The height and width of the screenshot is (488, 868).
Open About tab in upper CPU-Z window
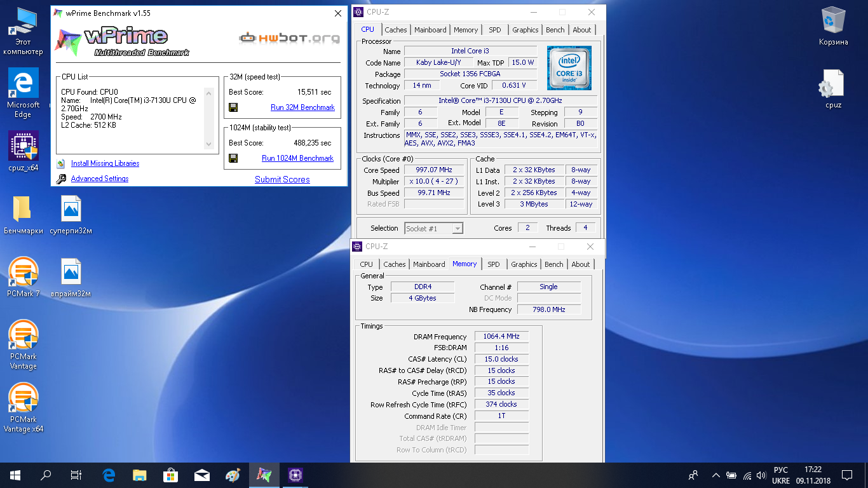click(x=582, y=30)
